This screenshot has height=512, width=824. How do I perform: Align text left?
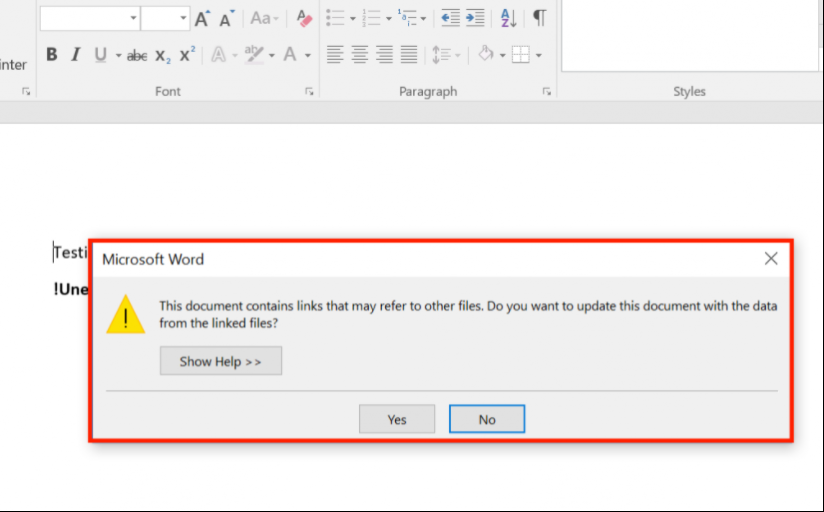(x=335, y=55)
